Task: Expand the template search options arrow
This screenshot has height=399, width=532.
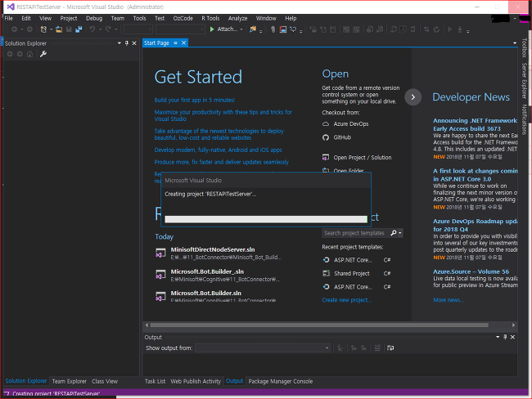Action: point(400,233)
